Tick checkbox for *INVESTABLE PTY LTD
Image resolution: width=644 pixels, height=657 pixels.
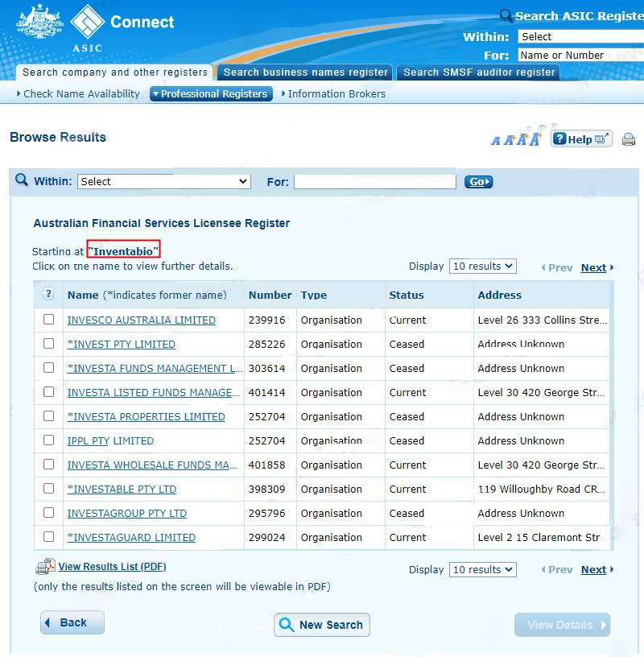[48, 489]
